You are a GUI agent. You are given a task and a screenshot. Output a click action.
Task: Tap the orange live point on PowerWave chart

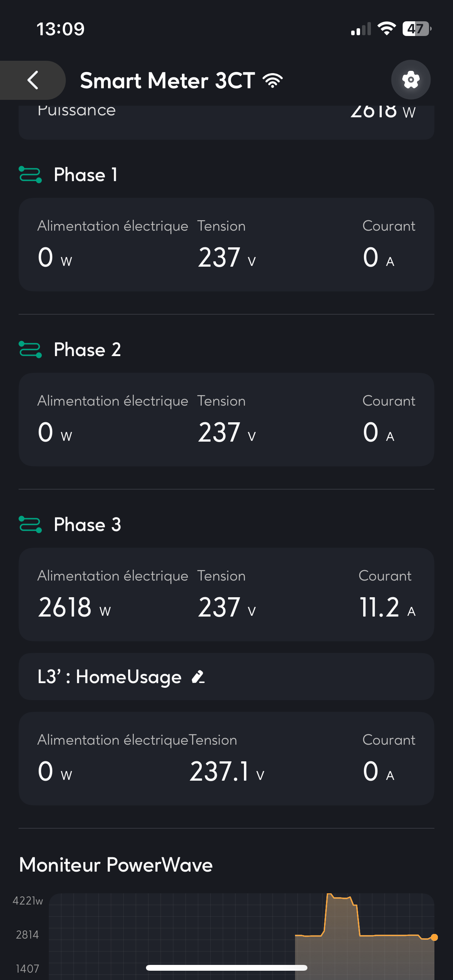[434, 937]
